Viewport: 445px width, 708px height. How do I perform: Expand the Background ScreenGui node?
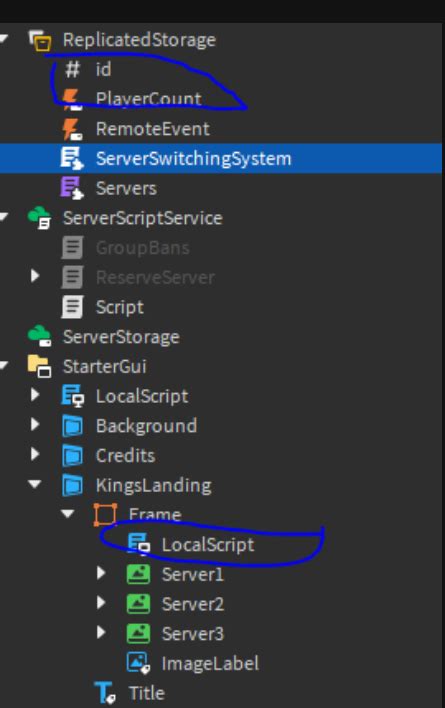(35, 424)
